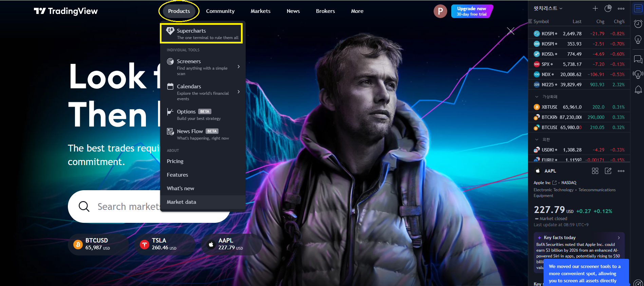Select the SPX watchlist row
The image size is (644, 286).
(x=579, y=64)
